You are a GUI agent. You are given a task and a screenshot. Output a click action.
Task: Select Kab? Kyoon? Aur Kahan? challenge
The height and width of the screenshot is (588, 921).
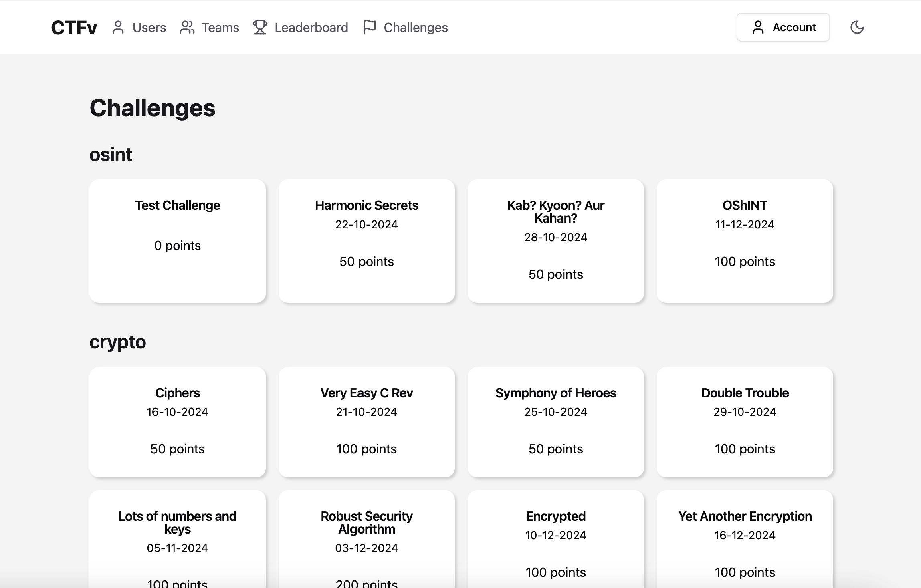tap(555, 241)
